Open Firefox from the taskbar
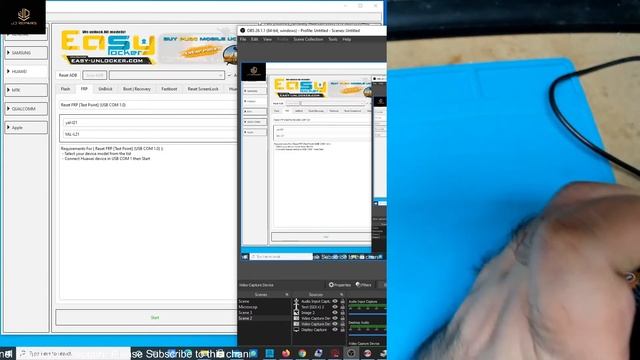 click(x=286, y=353)
